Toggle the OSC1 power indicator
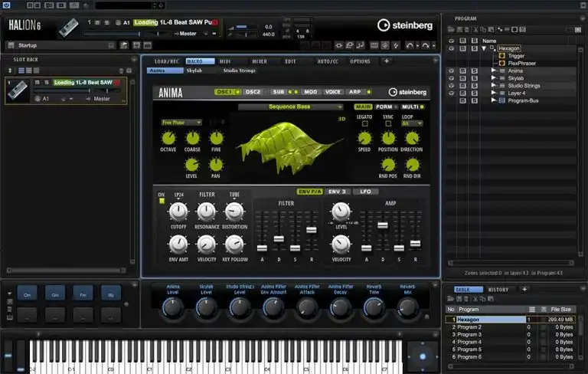This screenshot has height=374, width=588. [x=237, y=92]
